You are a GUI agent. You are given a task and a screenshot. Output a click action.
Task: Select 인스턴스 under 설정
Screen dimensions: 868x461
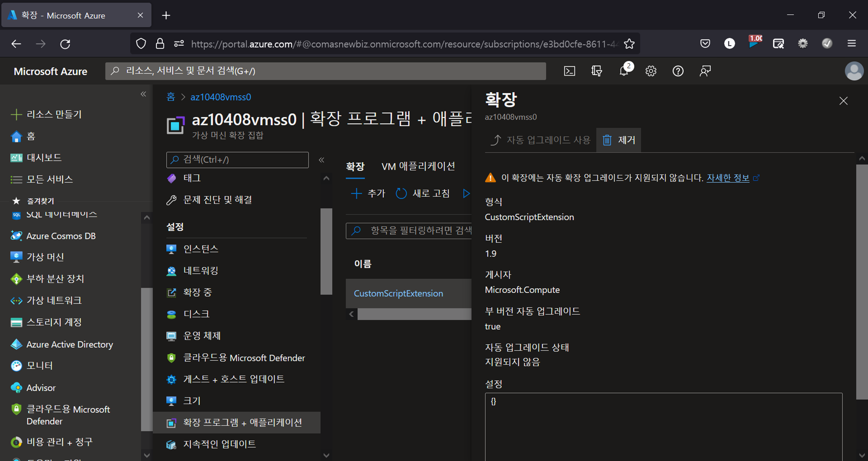pos(192,249)
